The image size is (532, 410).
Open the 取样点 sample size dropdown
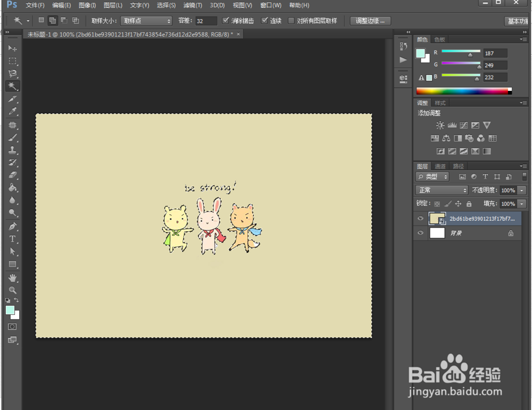[146, 21]
